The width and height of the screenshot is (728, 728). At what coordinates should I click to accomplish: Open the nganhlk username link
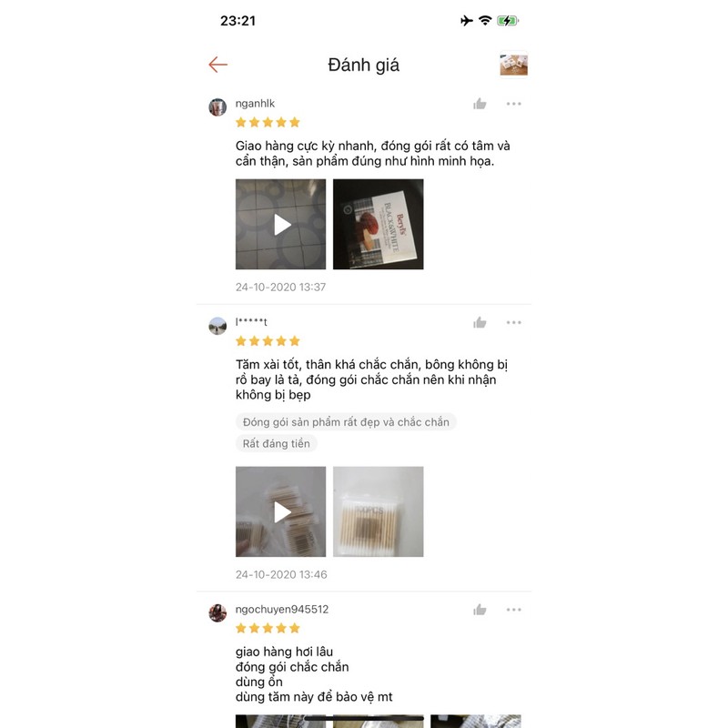coord(255,104)
